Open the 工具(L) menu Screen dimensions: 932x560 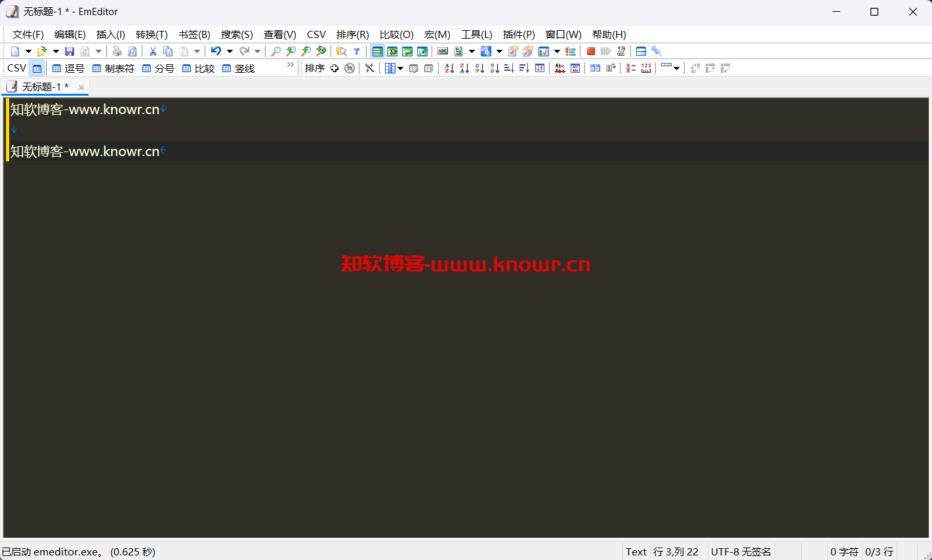click(x=477, y=35)
